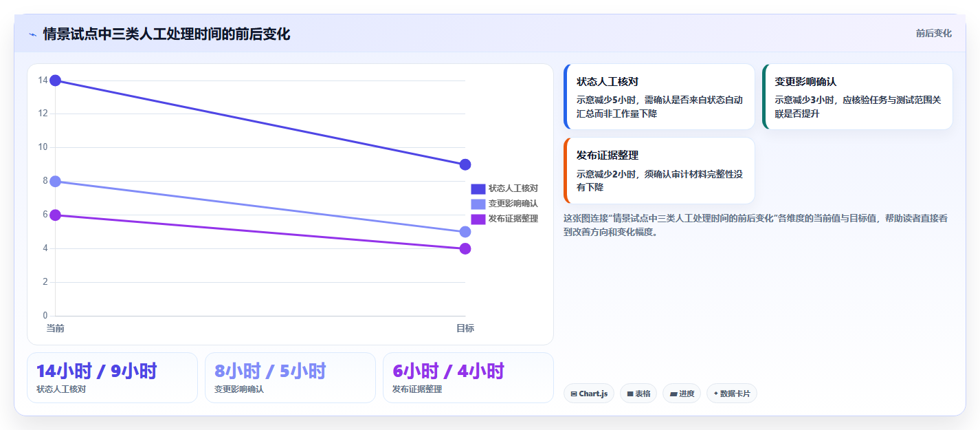Click the 数据卡片 tag icon
The width and height of the screenshot is (980, 430).
click(715, 394)
